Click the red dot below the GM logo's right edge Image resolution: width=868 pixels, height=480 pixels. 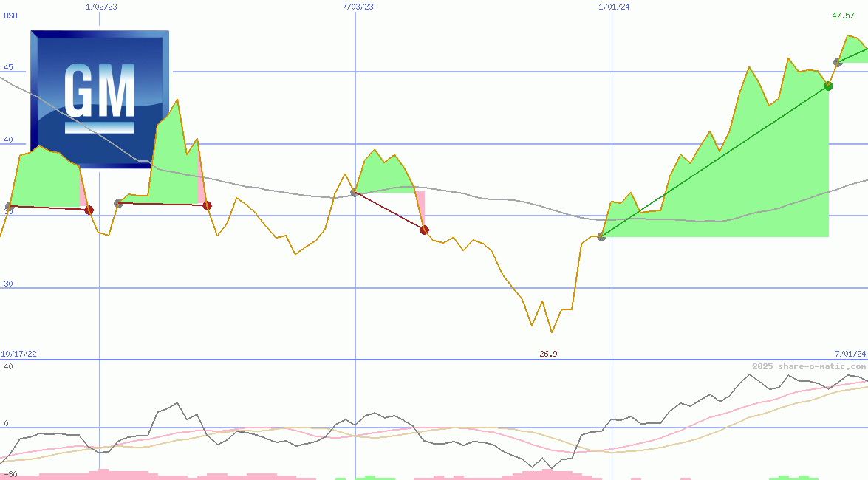tap(207, 205)
